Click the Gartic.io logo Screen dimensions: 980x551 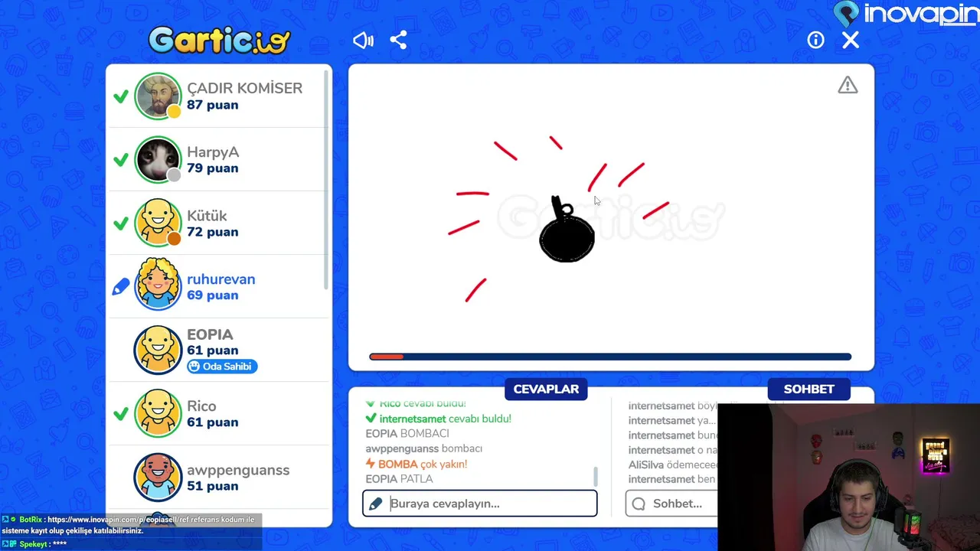(x=220, y=41)
